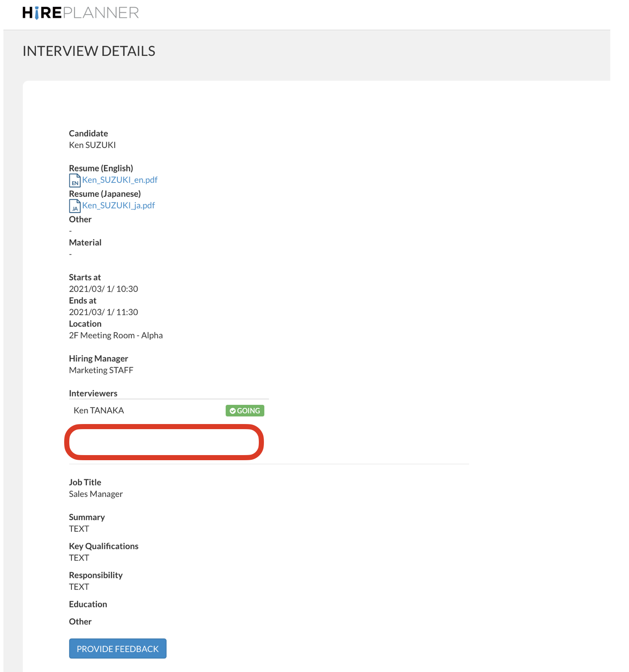Click the end time 2021/03/ 1/ 11:30
This screenshot has width=629, height=672.
point(103,312)
